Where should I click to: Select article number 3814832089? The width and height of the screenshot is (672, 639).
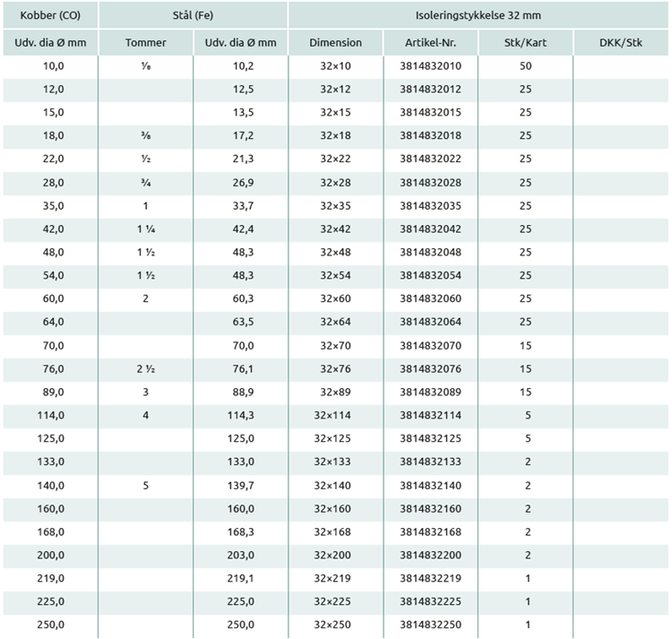[x=431, y=392]
